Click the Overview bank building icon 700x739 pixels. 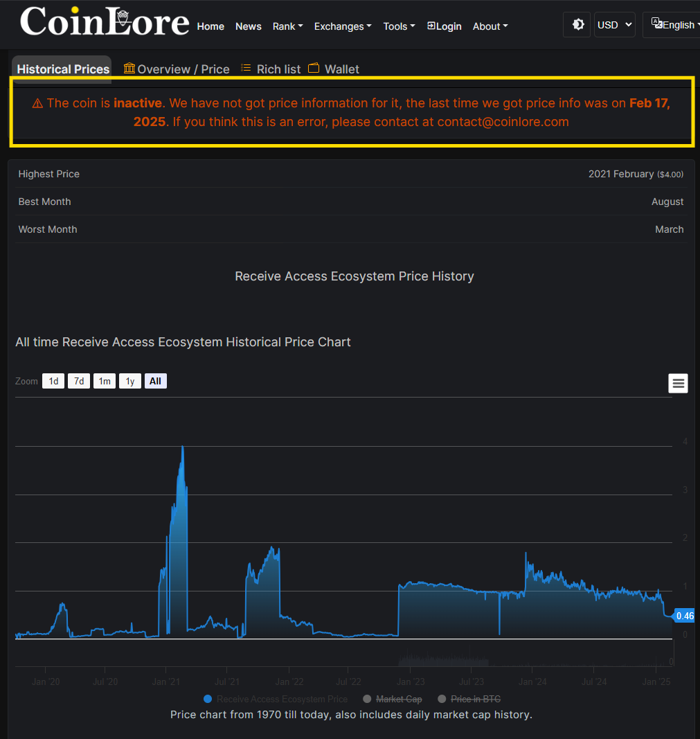click(x=129, y=68)
